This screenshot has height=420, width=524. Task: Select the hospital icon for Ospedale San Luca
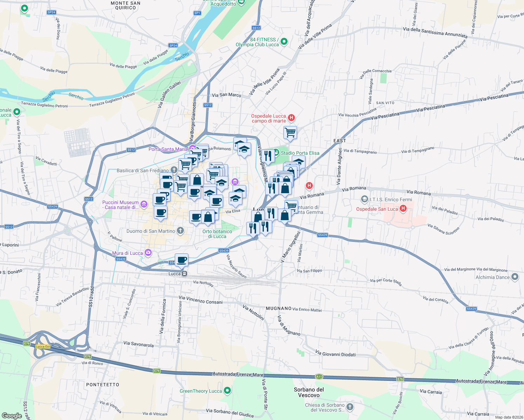coord(402,209)
